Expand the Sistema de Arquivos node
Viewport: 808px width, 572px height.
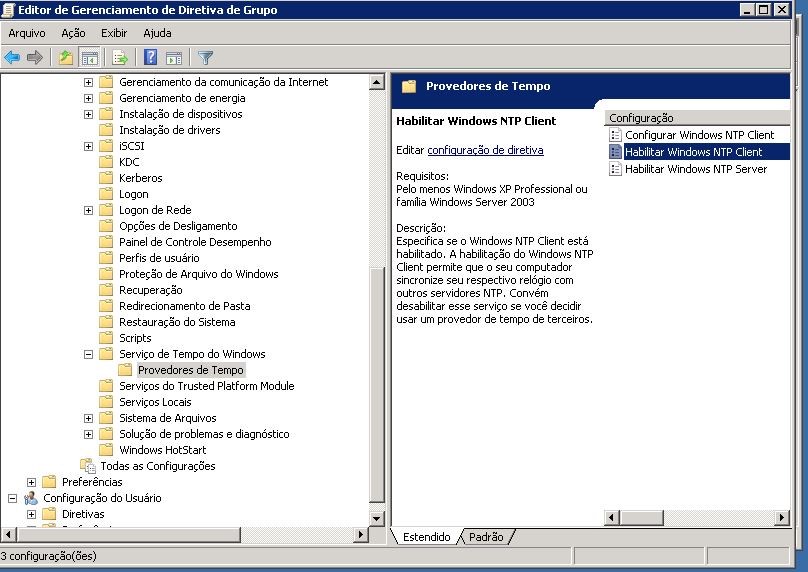[x=88, y=418]
